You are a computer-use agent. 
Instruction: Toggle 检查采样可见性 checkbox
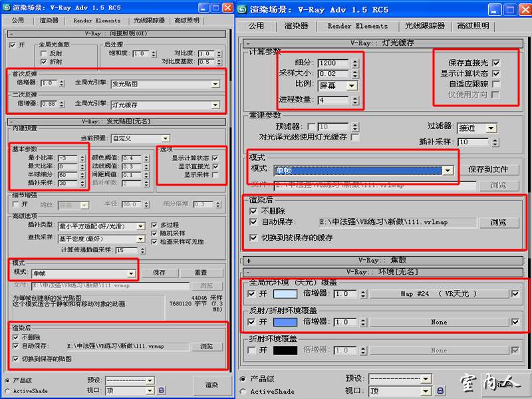[154, 241]
